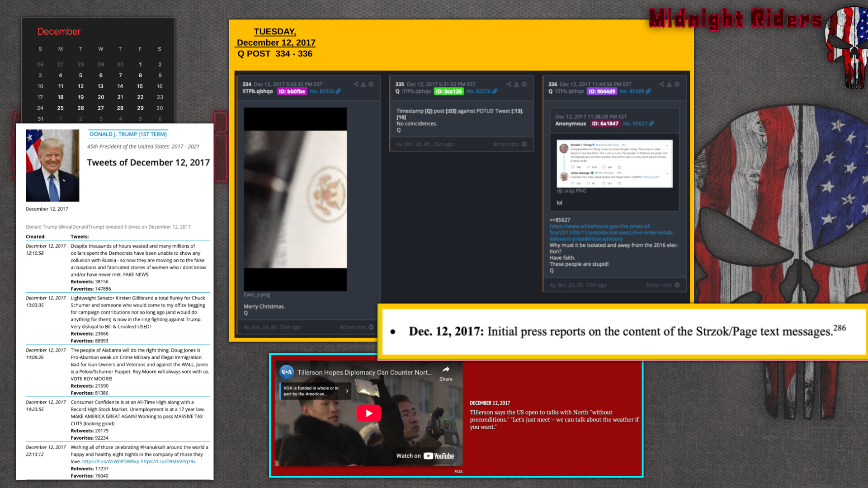Open the t.co/A5W0PDWBxp tweet link
Viewport: 868px width, 488px height.
pyautogui.click(x=110, y=462)
